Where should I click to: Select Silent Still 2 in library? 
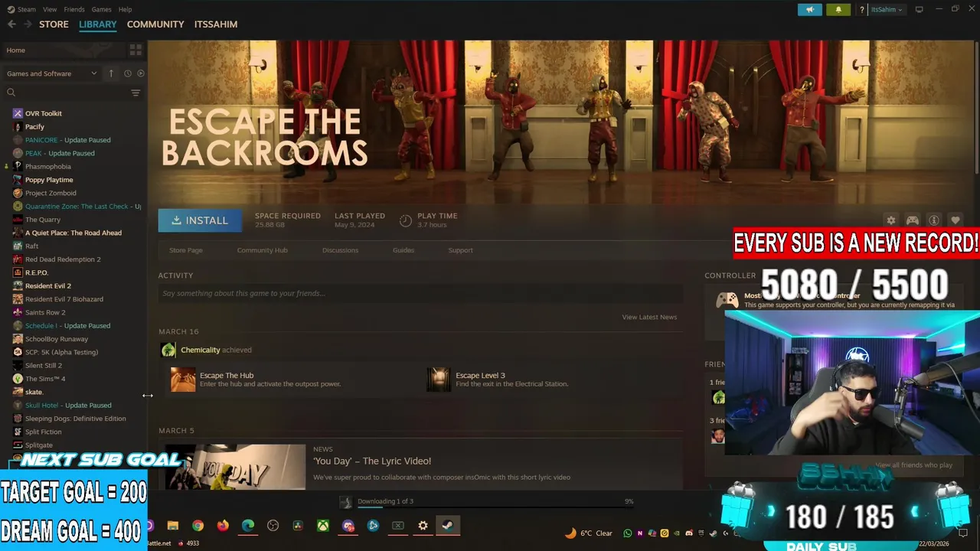[43, 366]
